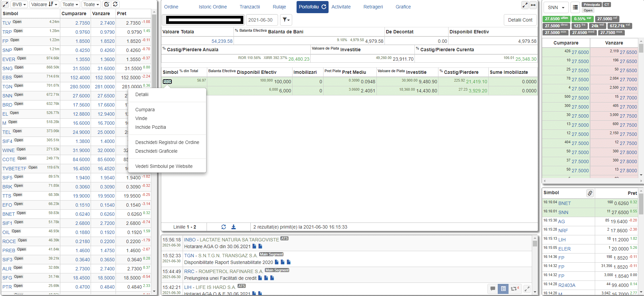Screen dimensions: 644x296
Task: Refresh portfolio rows in the footer bar
Action: click(223, 227)
